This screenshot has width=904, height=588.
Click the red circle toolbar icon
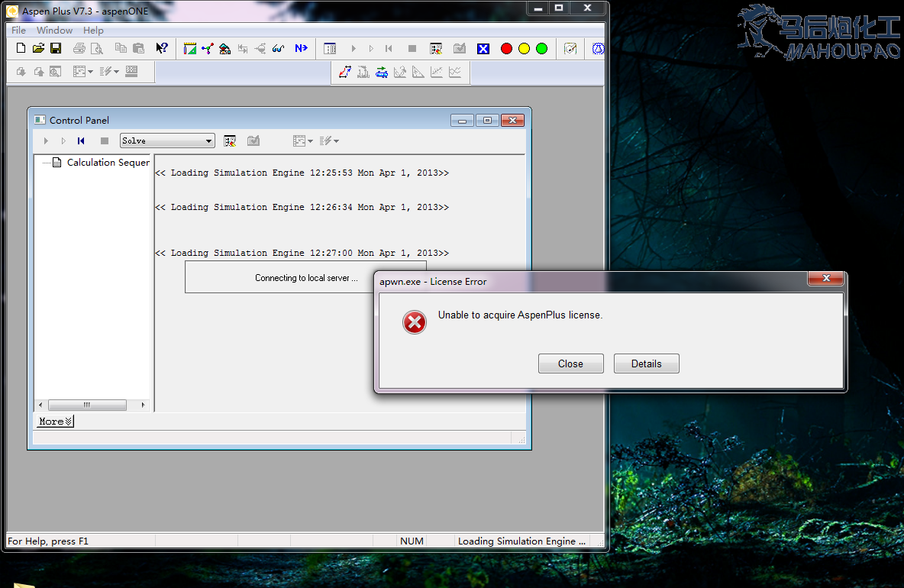click(507, 48)
